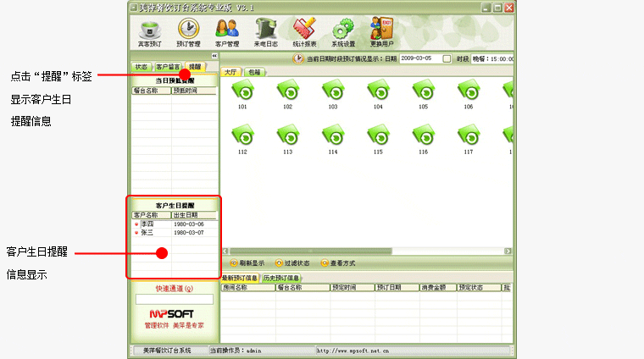The image size is (644, 359).
Task: Open 来电日志 call log icon
Action: pos(266,30)
